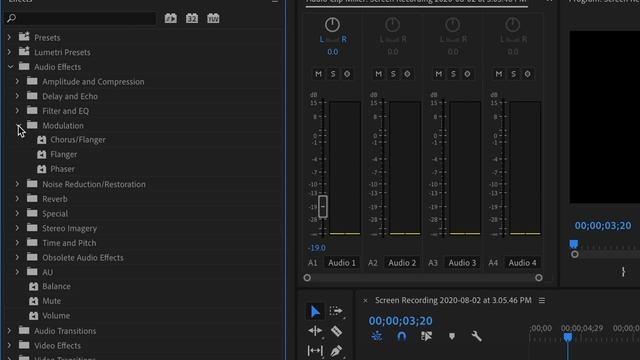The height and width of the screenshot is (360, 640).
Task: Click the Audio 1 volume fader handle
Action: click(x=322, y=206)
